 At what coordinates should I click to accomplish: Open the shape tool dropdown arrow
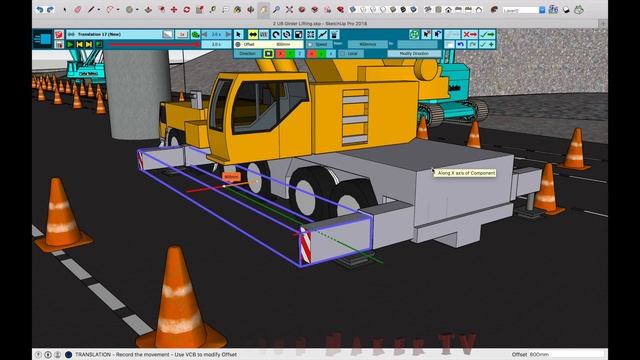coord(137,10)
